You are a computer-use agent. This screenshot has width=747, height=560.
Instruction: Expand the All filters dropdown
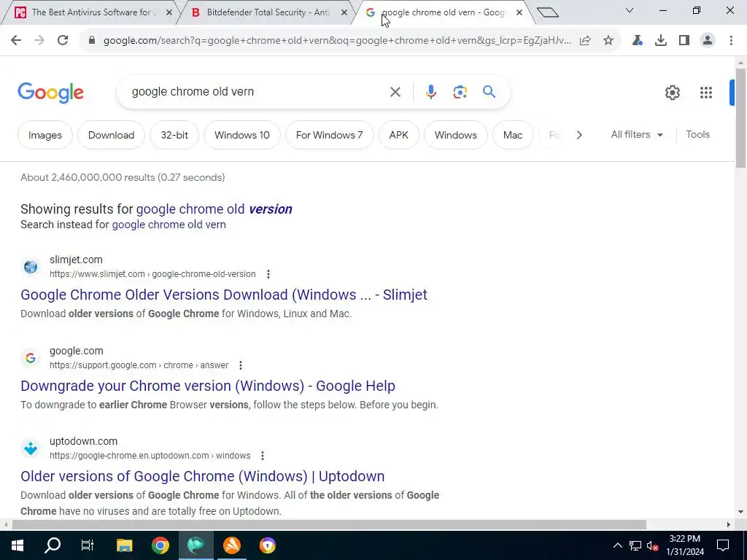(636, 135)
